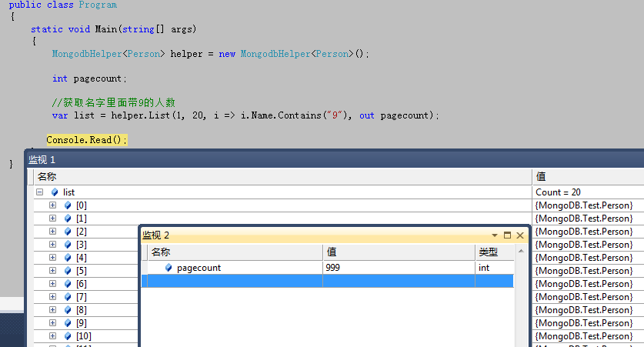
Task: Maximize the 监视 2 watch window
Action: pyautogui.click(x=507, y=235)
